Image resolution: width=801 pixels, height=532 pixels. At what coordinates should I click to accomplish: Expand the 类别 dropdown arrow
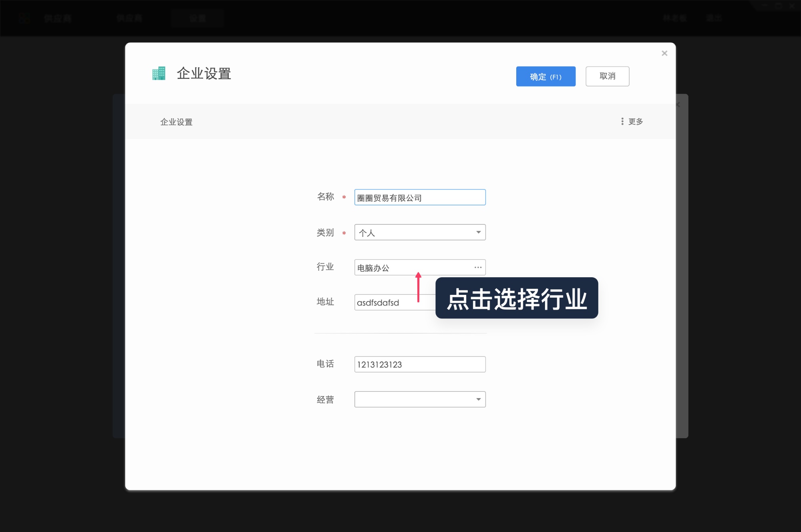point(478,232)
